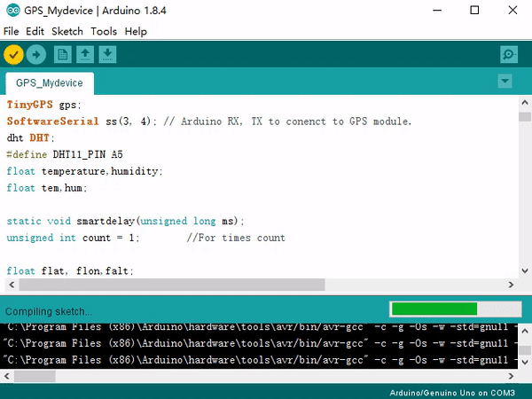Image resolution: width=532 pixels, height=399 pixels.
Task: Click the 'TinyGPS gps;' code line
Action: (43, 105)
